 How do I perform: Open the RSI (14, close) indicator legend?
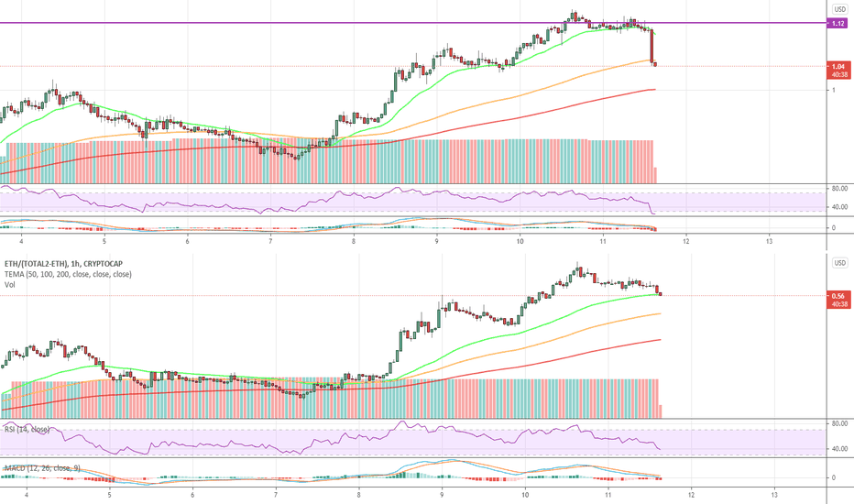[x=27, y=430]
